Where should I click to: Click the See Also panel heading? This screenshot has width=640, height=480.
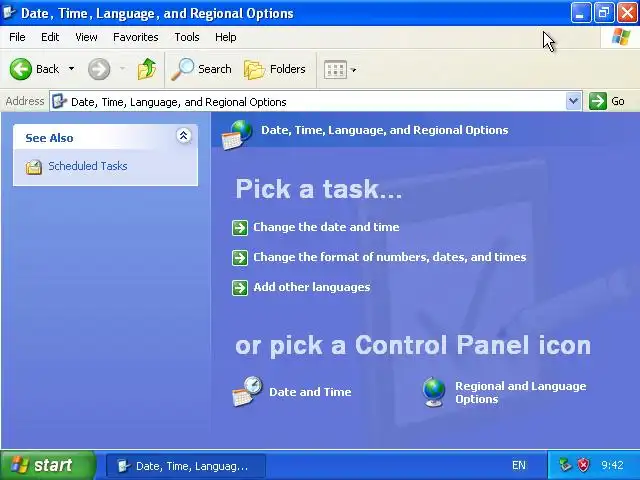(x=49, y=138)
